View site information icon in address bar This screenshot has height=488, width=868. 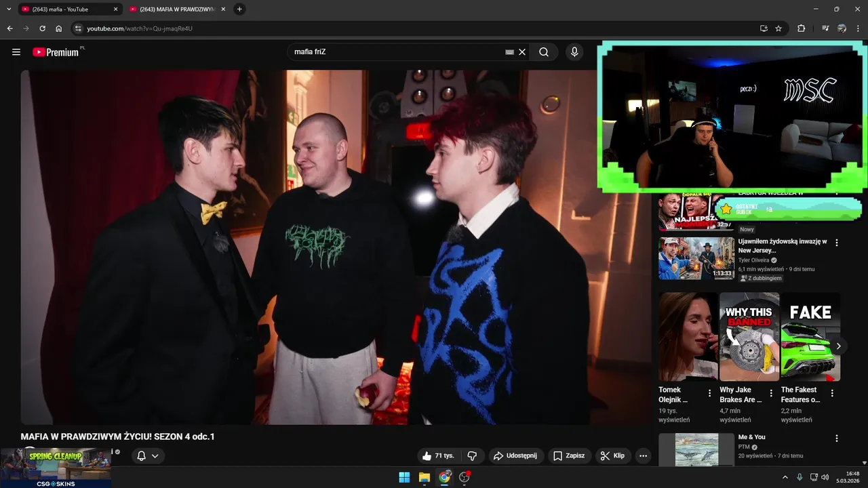click(x=78, y=28)
